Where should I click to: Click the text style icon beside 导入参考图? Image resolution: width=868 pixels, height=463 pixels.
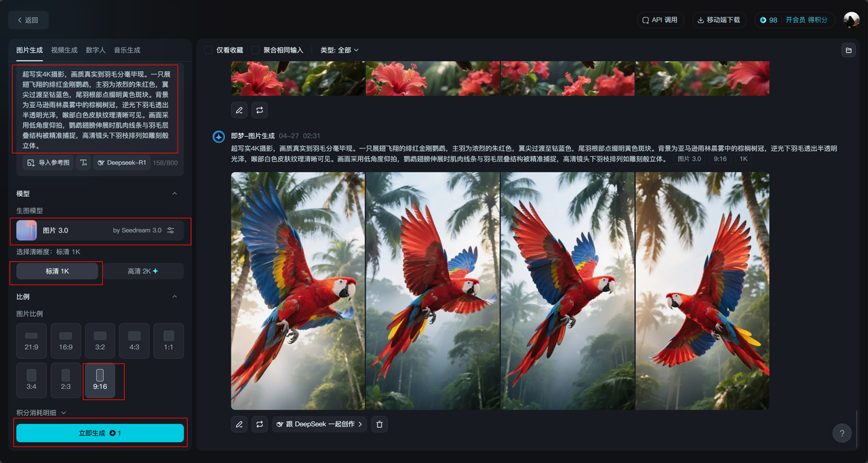pos(83,163)
